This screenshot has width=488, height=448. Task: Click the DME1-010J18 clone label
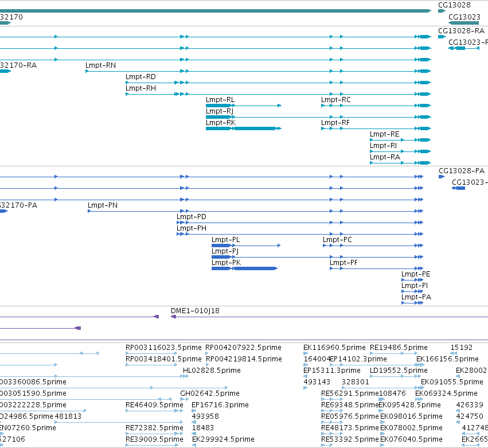click(195, 311)
